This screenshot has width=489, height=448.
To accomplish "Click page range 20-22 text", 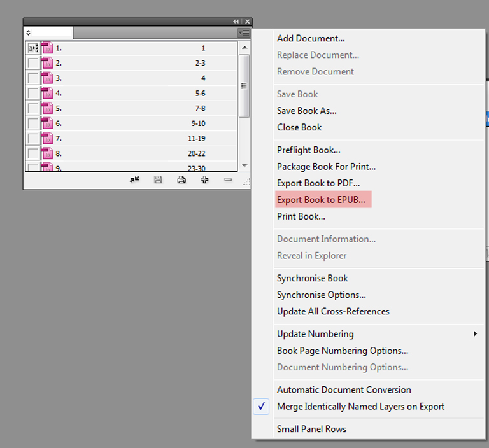I will pyautogui.click(x=197, y=153).
